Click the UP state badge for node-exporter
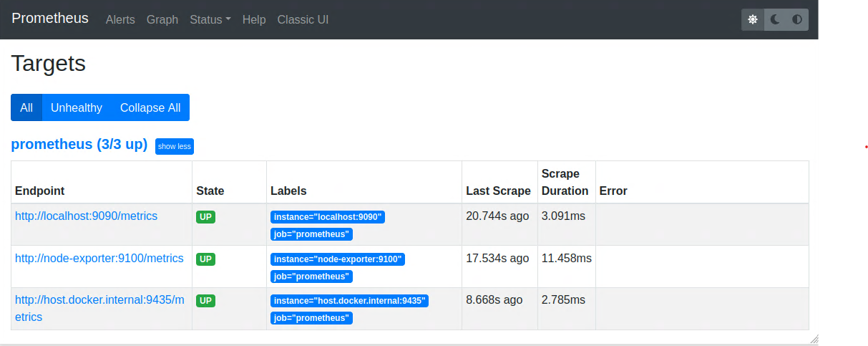868x346 pixels. point(206,259)
